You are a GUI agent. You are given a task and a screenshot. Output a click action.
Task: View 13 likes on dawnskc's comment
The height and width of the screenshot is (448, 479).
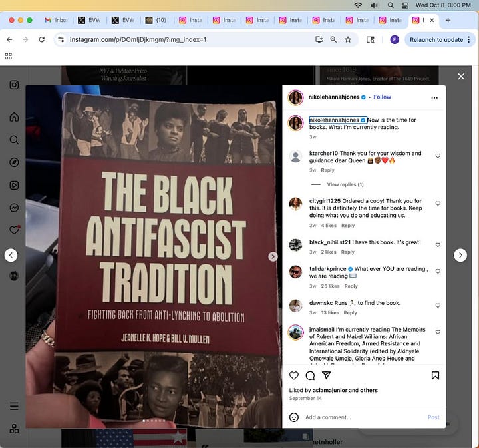click(329, 313)
